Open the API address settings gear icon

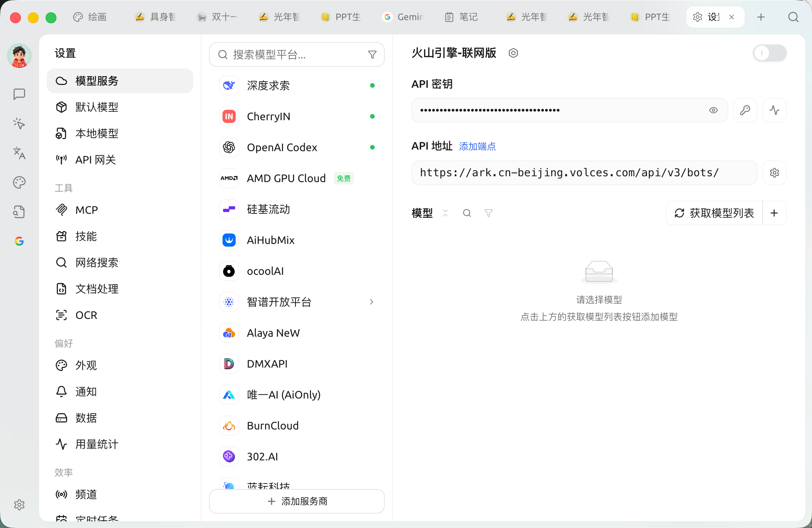(775, 173)
